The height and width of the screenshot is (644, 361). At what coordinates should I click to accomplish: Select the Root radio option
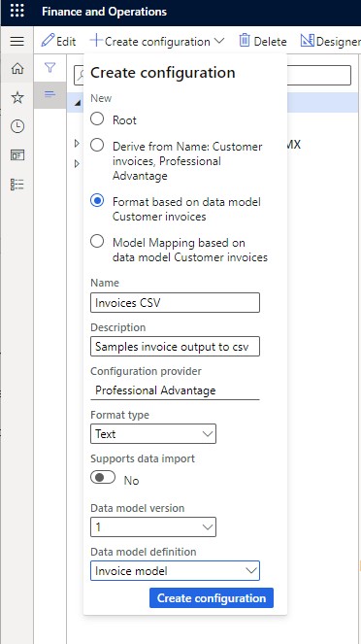coord(97,119)
